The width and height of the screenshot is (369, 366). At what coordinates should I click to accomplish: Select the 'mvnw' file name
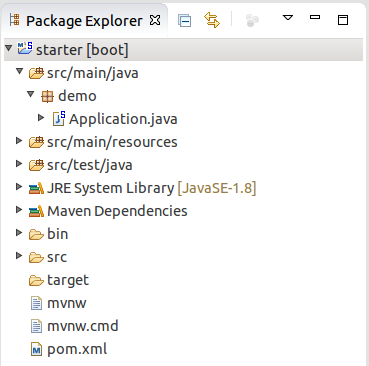click(67, 304)
